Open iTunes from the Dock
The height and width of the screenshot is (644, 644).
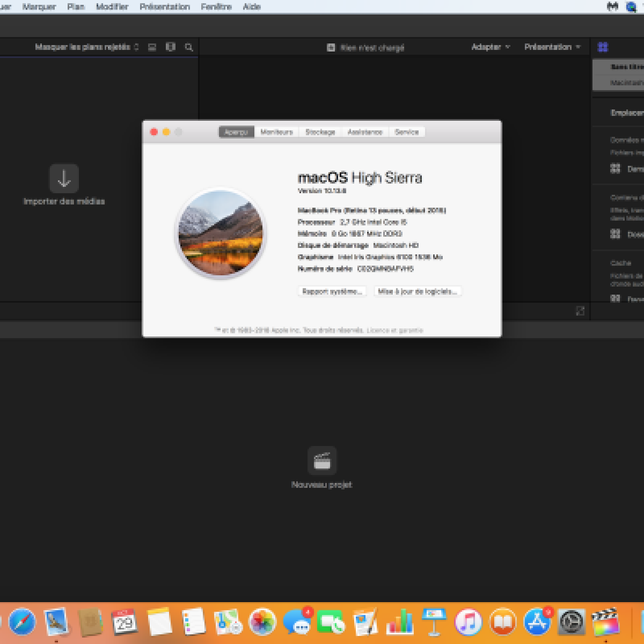(x=468, y=622)
